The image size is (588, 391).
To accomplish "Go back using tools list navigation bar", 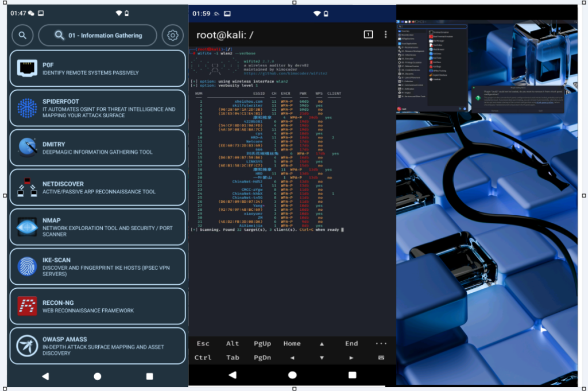I will pos(45,376).
